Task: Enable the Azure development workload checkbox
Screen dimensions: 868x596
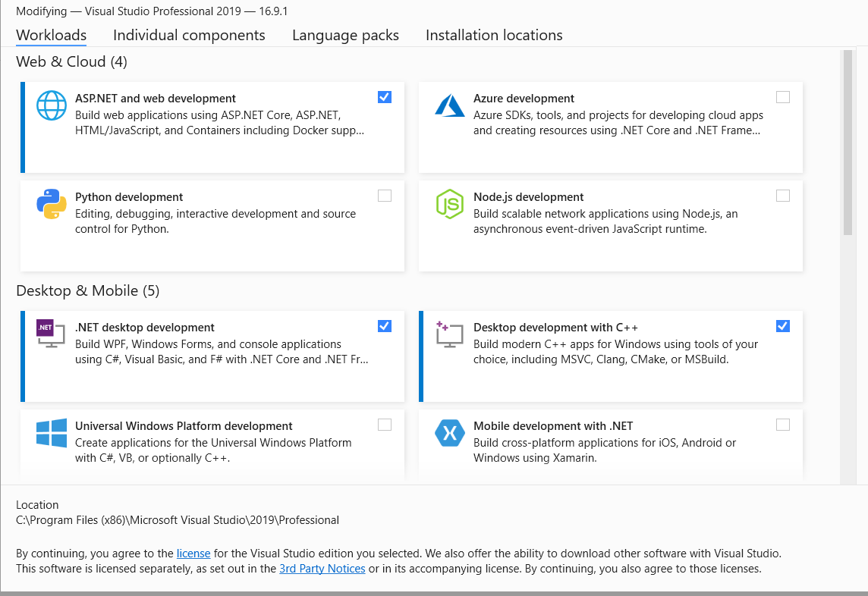Action: (783, 97)
